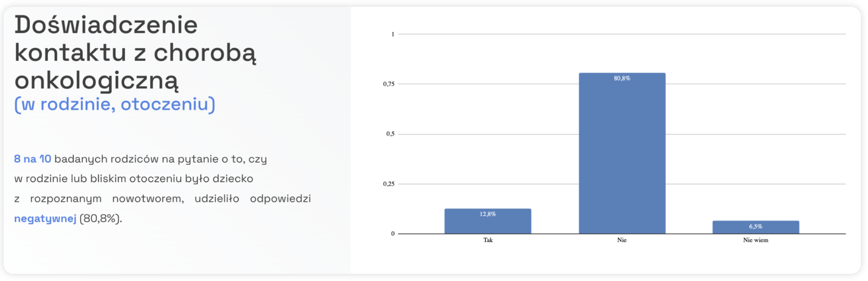The image size is (868, 281).
Task: Click the 'Nie' x-axis label below the bar
Action: click(x=622, y=240)
